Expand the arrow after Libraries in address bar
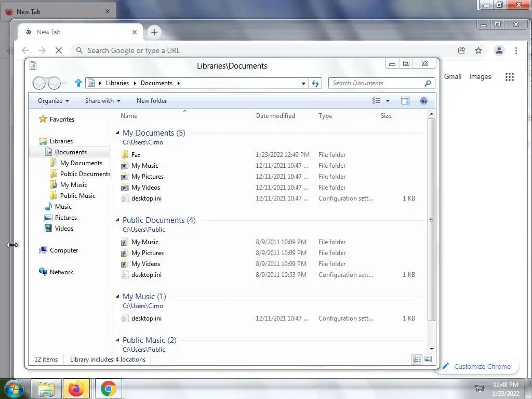Screen dimensions: 532x399 coord(135,83)
